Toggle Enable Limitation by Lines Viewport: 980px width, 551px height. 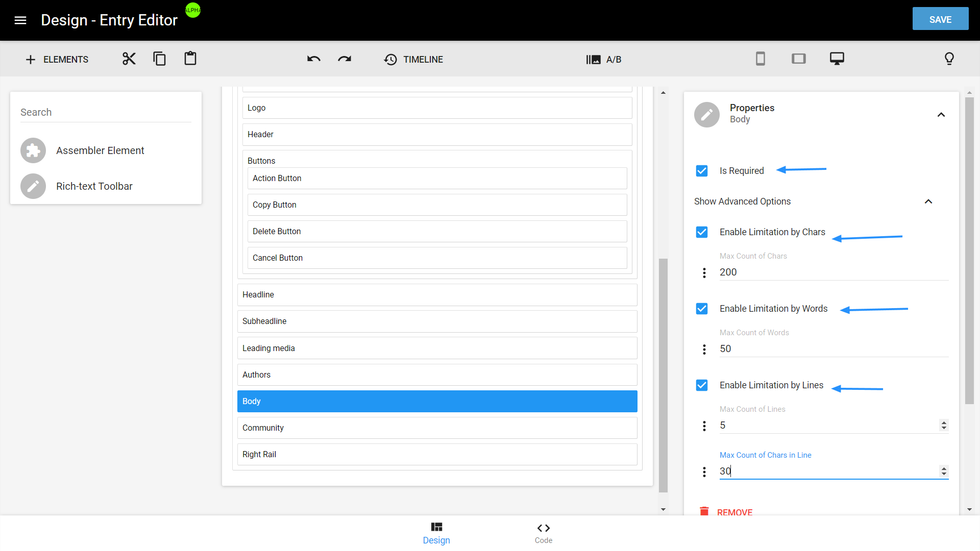pos(702,385)
